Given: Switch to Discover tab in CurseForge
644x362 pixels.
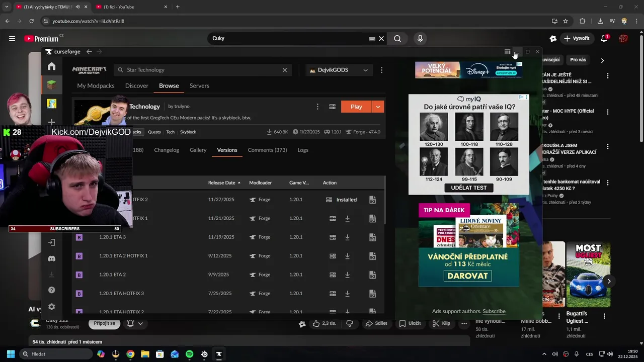Looking at the screenshot, I should 137,85.
